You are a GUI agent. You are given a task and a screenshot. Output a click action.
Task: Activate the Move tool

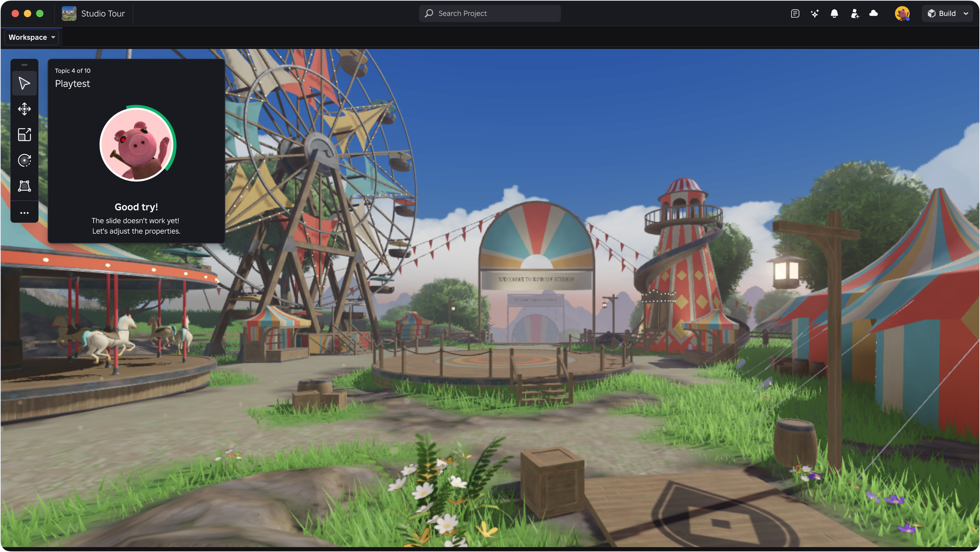pos(24,109)
